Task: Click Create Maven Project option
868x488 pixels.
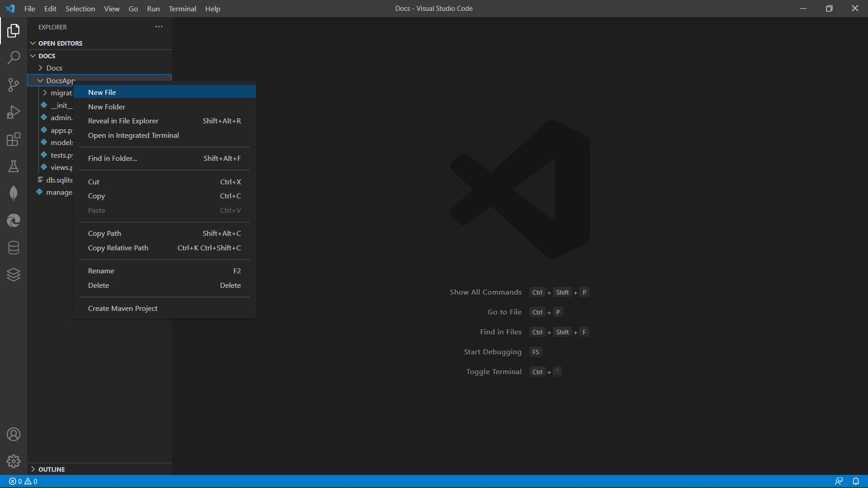Action: coord(123,309)
